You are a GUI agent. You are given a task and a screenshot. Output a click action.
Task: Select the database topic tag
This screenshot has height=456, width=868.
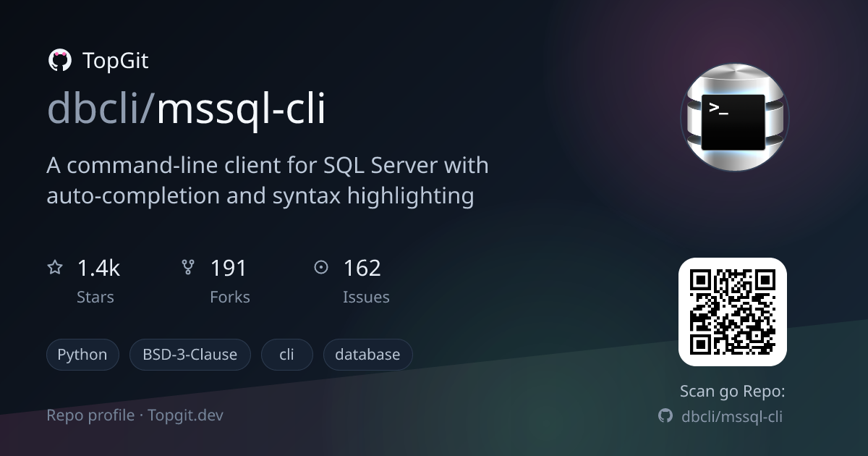tap(367, 355)
